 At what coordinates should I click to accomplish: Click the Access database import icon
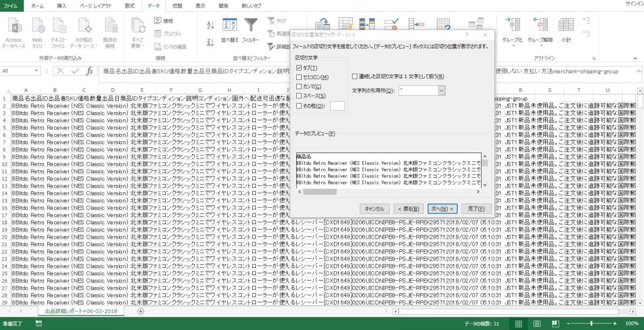coord(14,34)
